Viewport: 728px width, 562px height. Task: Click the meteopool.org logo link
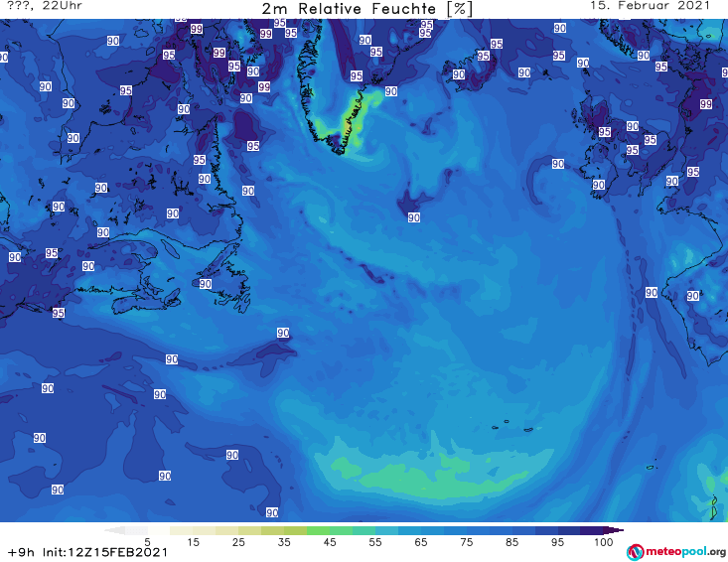[x=676, y=552]
